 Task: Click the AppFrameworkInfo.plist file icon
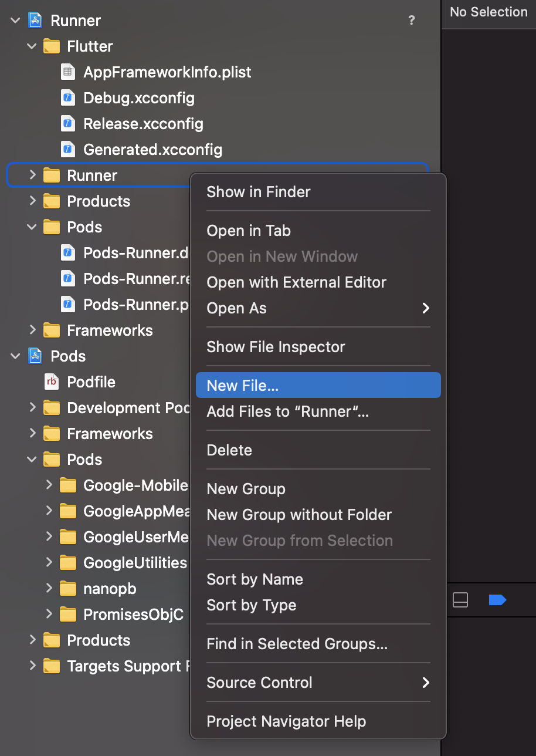69,72
